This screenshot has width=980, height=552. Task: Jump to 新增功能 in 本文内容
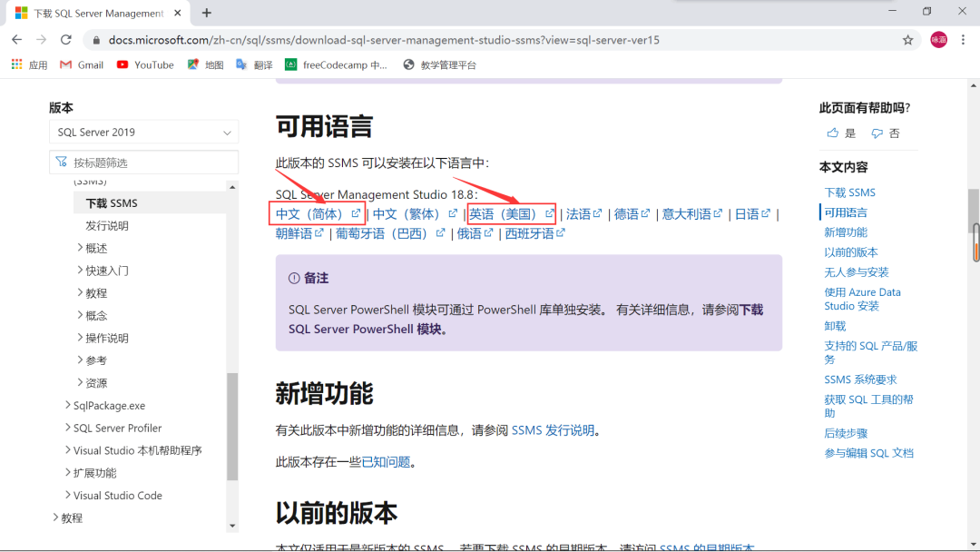(846, 232)
